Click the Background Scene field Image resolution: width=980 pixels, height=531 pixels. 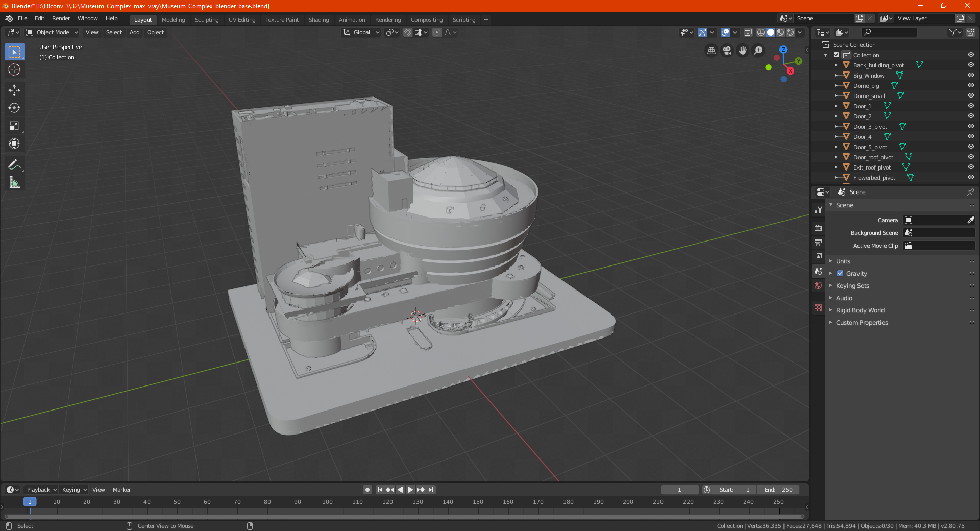(x=939, y=233)
